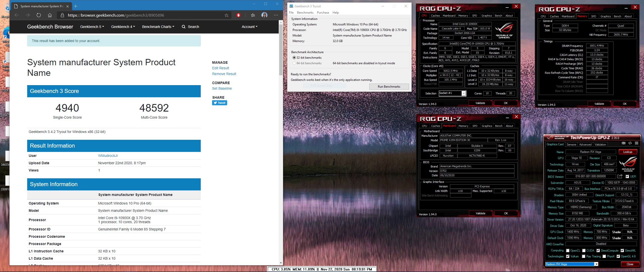
Task: Expand the Benchmark Charts dropdown
Action: tap(158, 27)
